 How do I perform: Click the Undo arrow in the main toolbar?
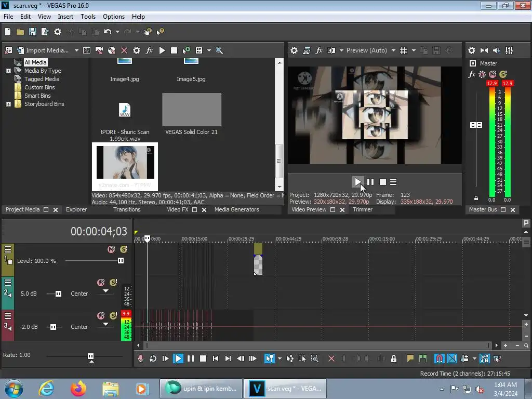107,32
